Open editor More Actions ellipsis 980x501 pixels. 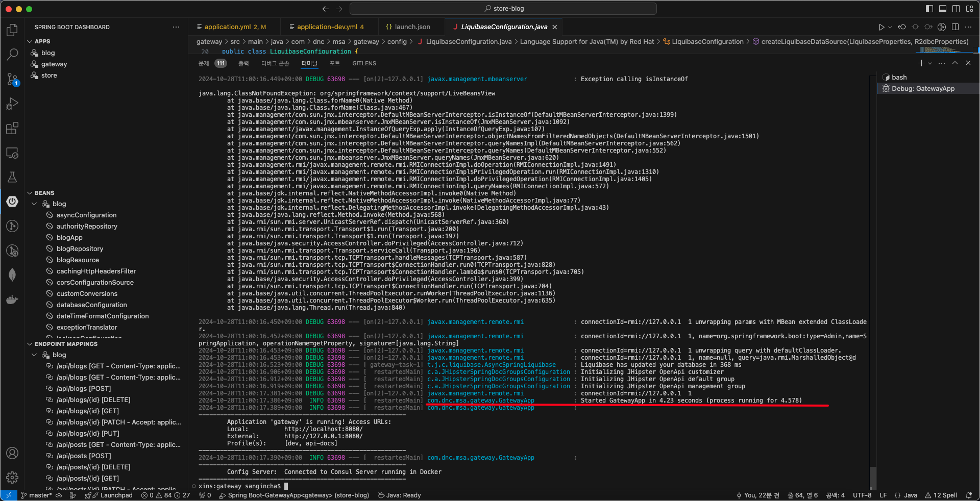pyautogui.click(x=968, y=27)
